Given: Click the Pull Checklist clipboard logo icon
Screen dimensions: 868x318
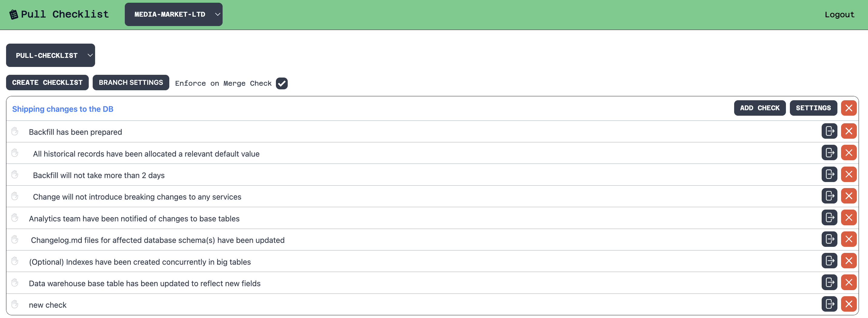Looking at the screenshot, I should (14, 15).
